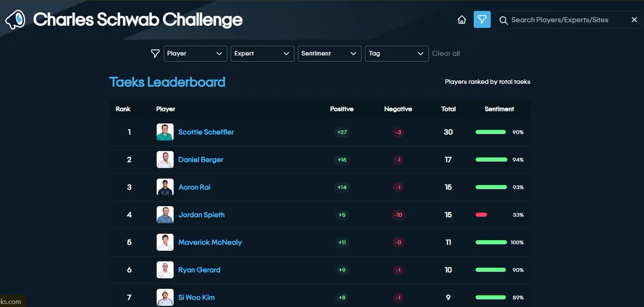Click Spieth's -10 negative badge
Viewport: 644px width, 307px height.
tap(398, 215)
